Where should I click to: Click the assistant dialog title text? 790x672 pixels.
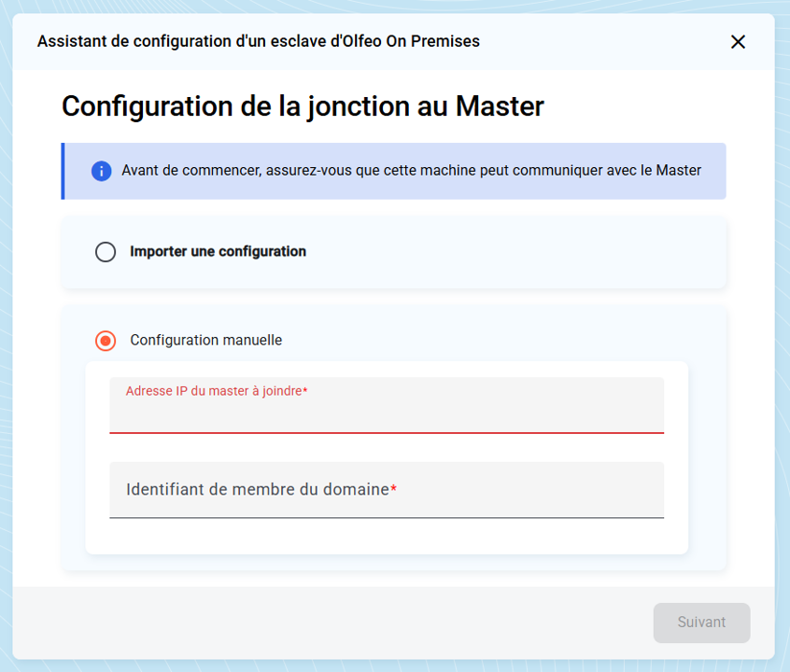[x=258, y=41]
